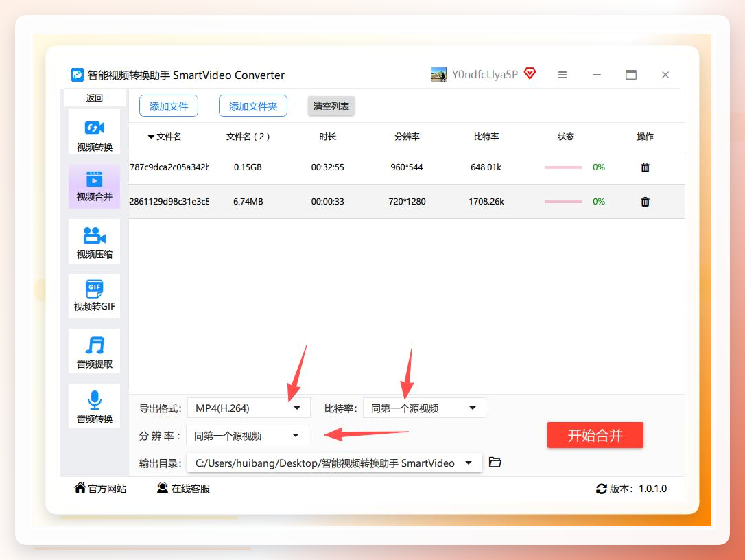The image size is (745, 560).
Task: Expand the 分辨率 resolution dropdown
Action: click(x=248, y=436)
